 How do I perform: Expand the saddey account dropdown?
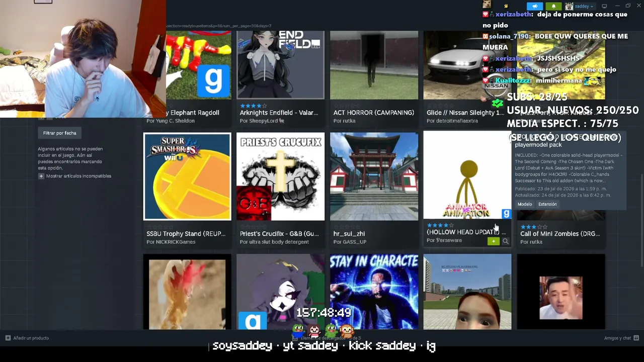tap(584, 6)
